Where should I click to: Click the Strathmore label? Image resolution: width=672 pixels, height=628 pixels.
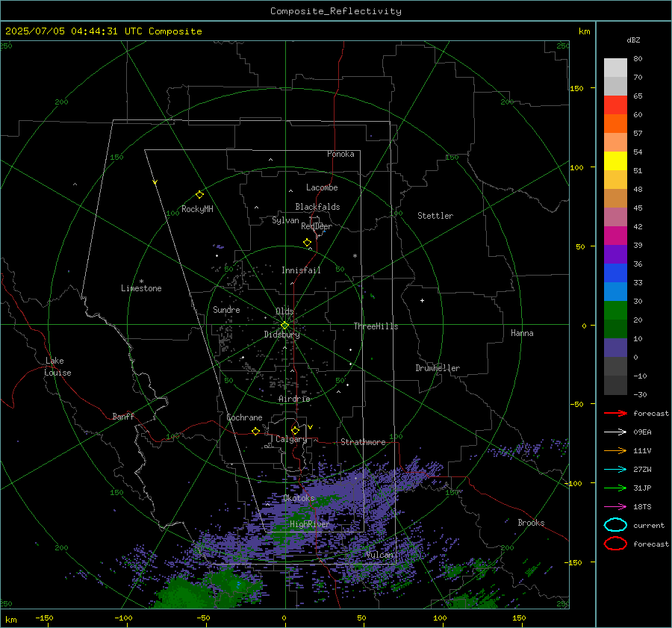click(x=363, y=442)
